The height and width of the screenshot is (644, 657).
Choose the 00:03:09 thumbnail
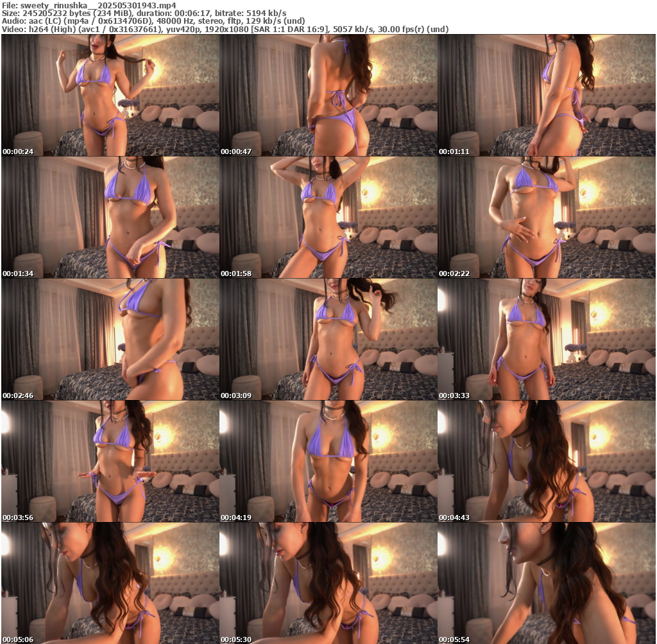point(328,339)
